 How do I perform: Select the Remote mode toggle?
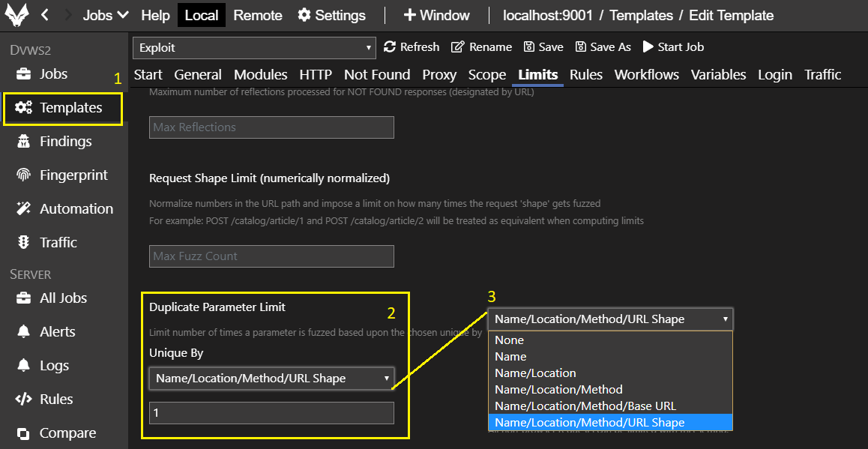pyautogui.click(x=258, y=16)
